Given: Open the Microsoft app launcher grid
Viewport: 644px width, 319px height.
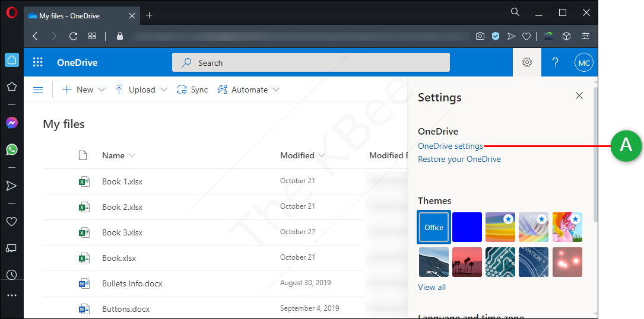Looking at the screenshot, I should [38, 62].
